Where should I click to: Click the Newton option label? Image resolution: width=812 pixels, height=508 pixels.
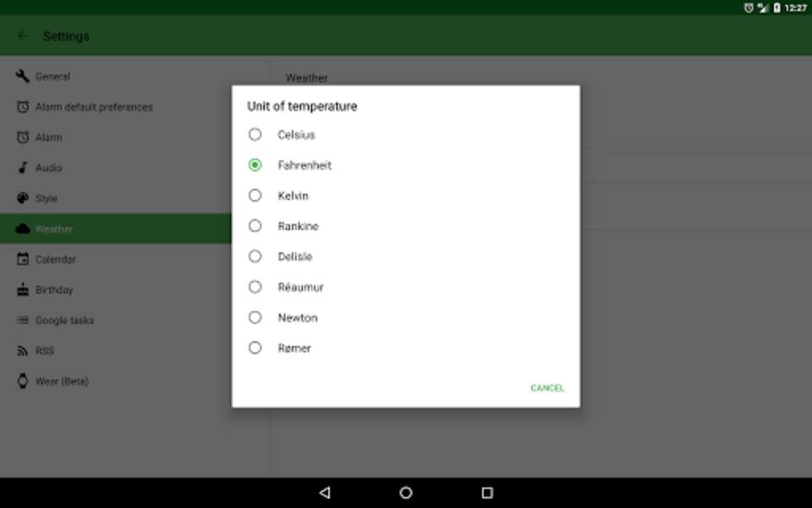point(298,317)
